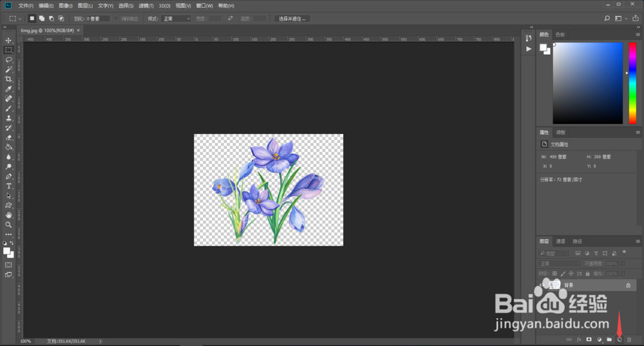
Task: Open the History panel icon
Action: [x=529, y=38]
